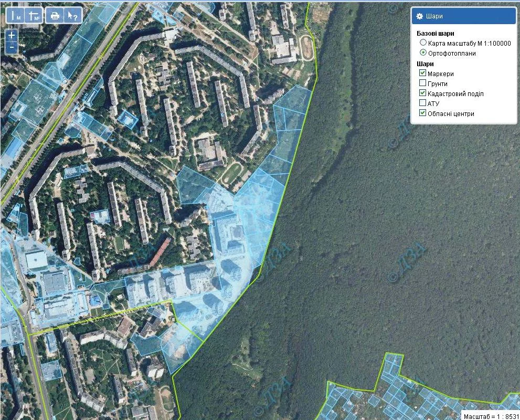Select Ортофотоплани base layer
The image size is (520, 420).
point(423,52)
